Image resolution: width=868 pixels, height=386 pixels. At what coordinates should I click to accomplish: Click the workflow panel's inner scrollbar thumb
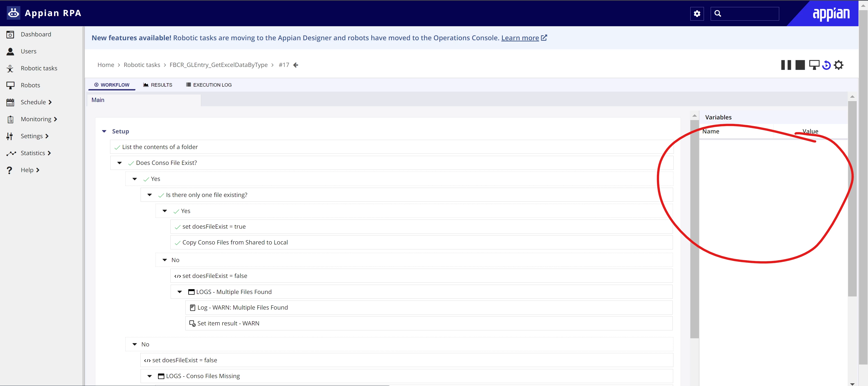(x=694, y=229)
